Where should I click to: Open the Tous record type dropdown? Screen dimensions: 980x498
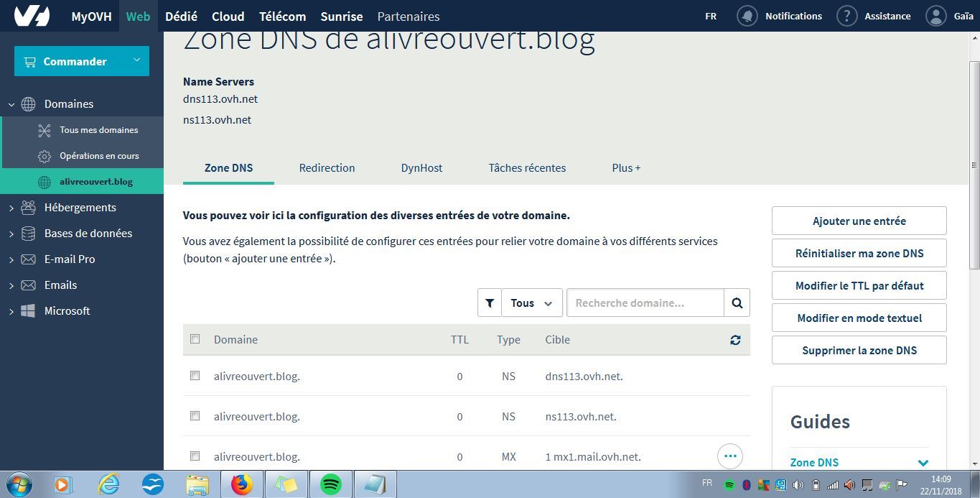pos(531,303)
